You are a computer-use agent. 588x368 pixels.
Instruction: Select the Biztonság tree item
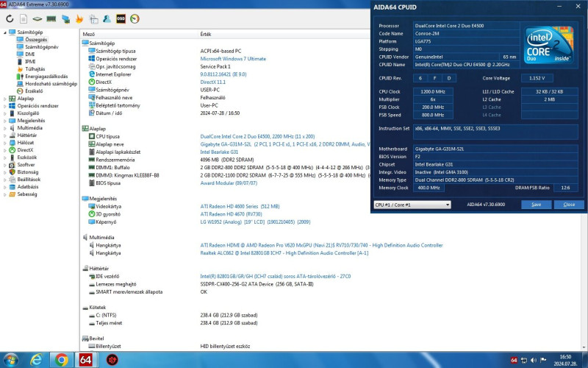[x=28, y=172]
